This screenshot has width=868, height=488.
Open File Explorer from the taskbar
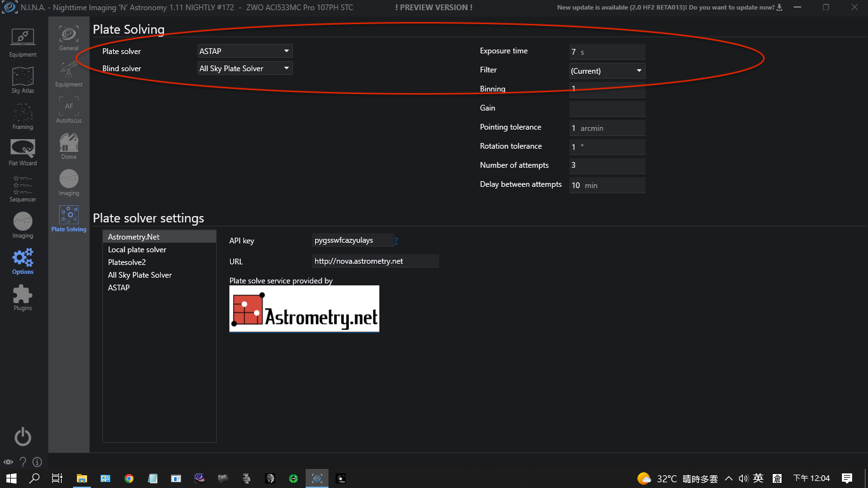click(82, 478)
